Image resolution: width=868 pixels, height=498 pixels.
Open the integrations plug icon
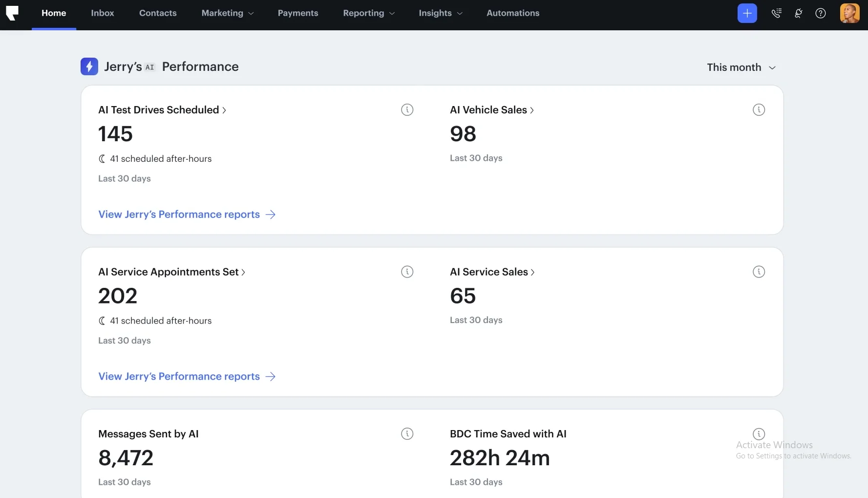point(798,13)
